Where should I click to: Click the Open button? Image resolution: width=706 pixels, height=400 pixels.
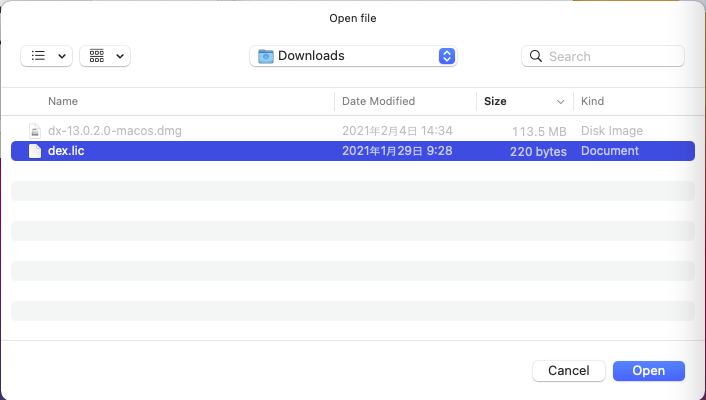tap(649, 371)
